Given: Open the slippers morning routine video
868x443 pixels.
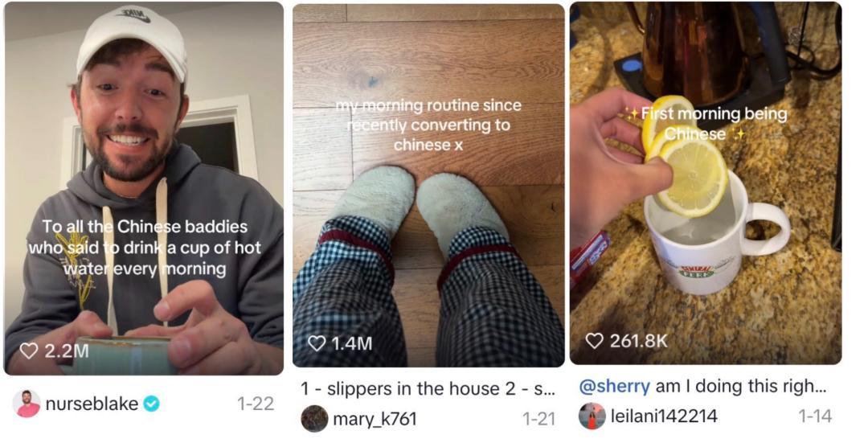Looking at the screenshot, I should tap(428, 185).
